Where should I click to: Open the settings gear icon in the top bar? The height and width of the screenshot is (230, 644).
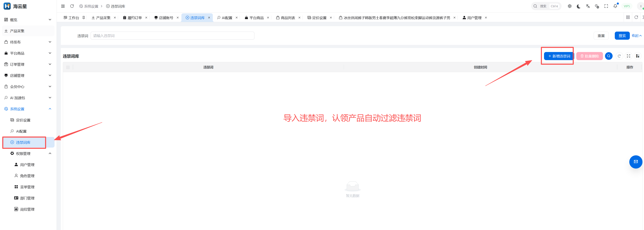[x=570, y=6]
